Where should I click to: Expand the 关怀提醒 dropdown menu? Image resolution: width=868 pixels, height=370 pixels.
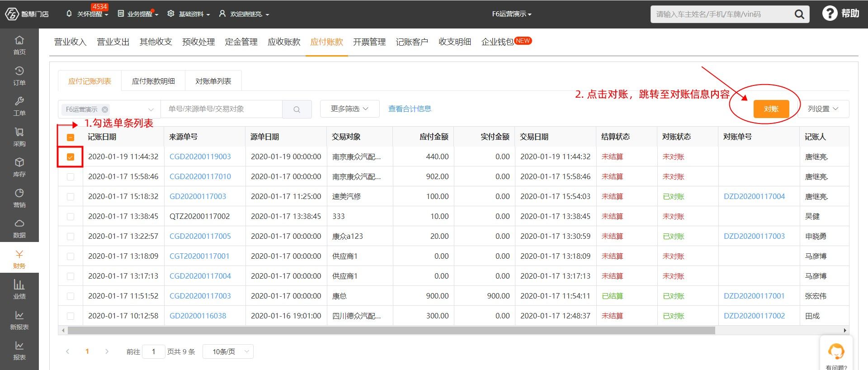87,14
